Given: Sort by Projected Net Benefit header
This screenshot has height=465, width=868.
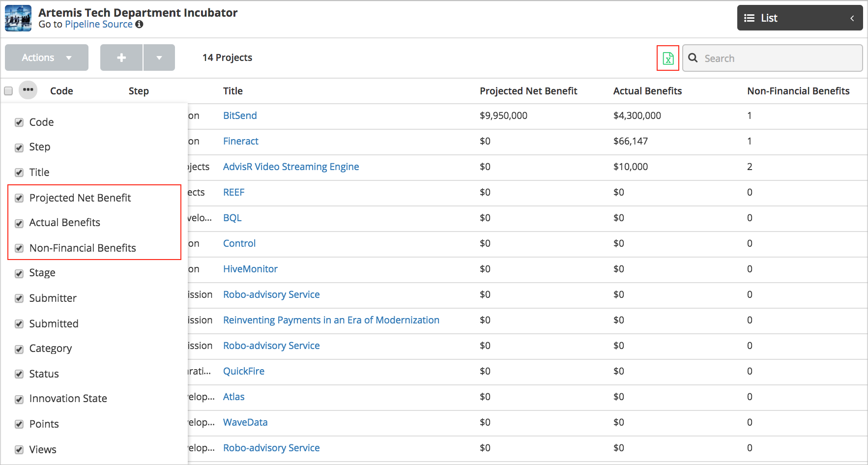Looking at the screenshot, I should pos(528,91).
